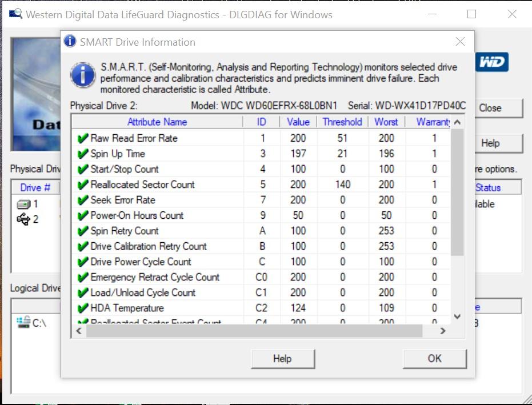Click the info icon in SMART Drive Information title bar
532x405 pixels.
click(70, 41)
